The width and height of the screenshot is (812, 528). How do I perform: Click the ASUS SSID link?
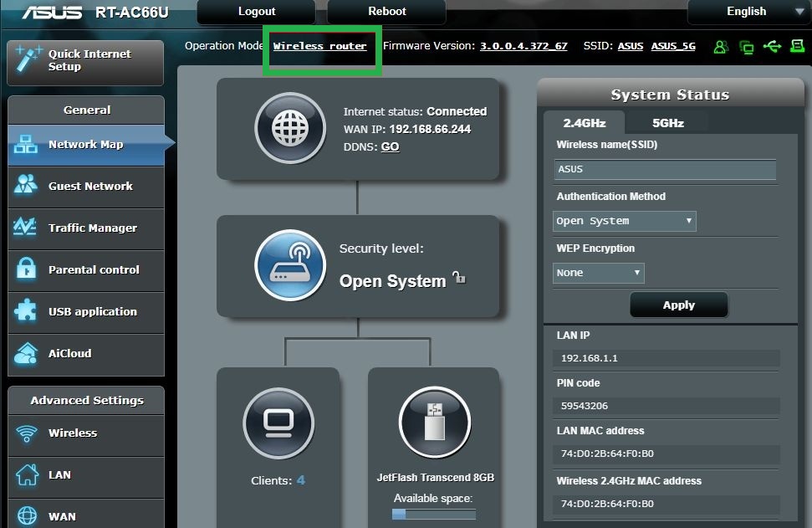[x=631, y=46]
